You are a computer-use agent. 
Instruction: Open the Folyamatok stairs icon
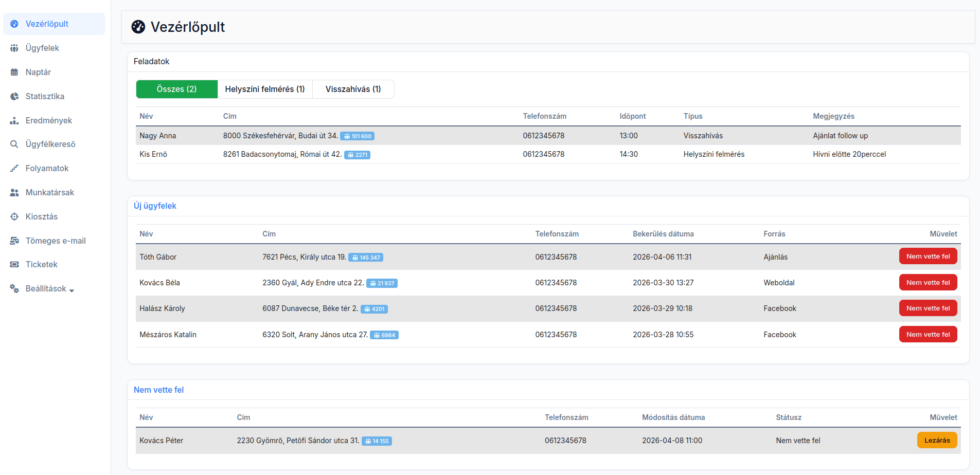pyautogui.click(x=14, y=169)
